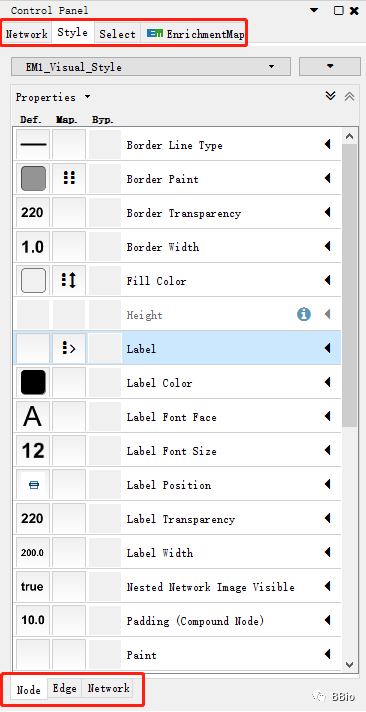
Task: Switch to the EnrichmentMap tab
Action: click(x=196, y=34)
